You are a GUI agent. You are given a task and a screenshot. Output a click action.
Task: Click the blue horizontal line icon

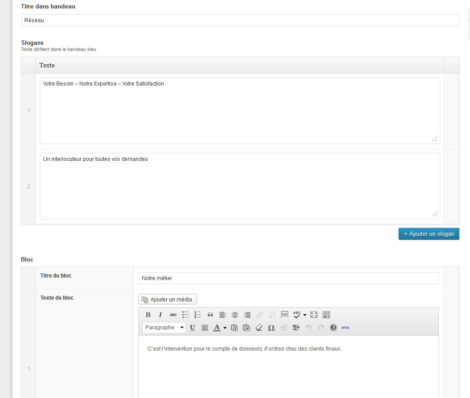[x=346, y=328]
